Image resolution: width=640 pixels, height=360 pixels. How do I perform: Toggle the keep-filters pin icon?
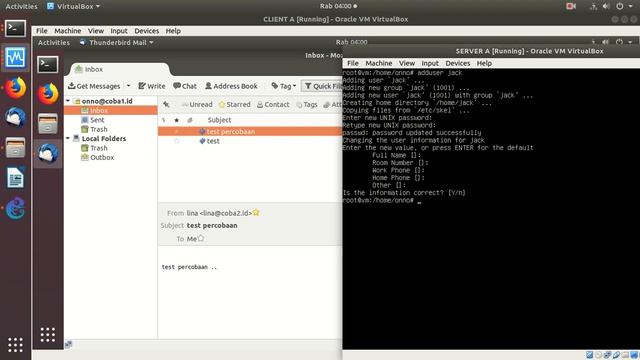click(166, 104)
